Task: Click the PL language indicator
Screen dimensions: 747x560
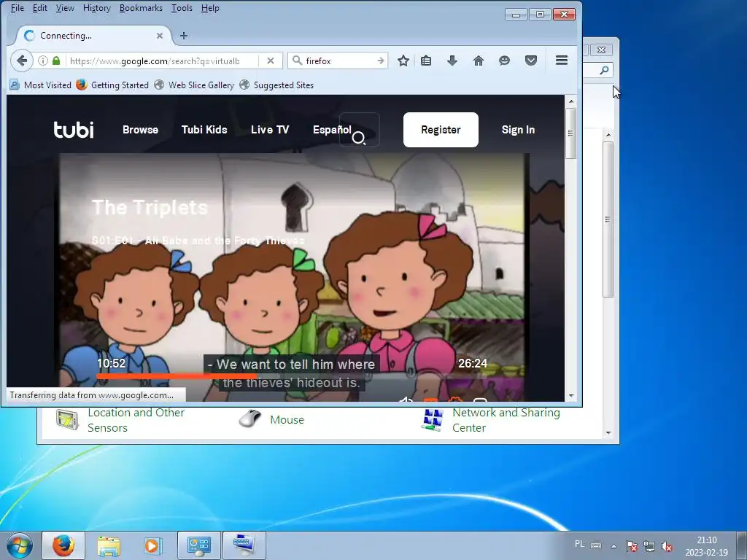Action: (579, 544)
